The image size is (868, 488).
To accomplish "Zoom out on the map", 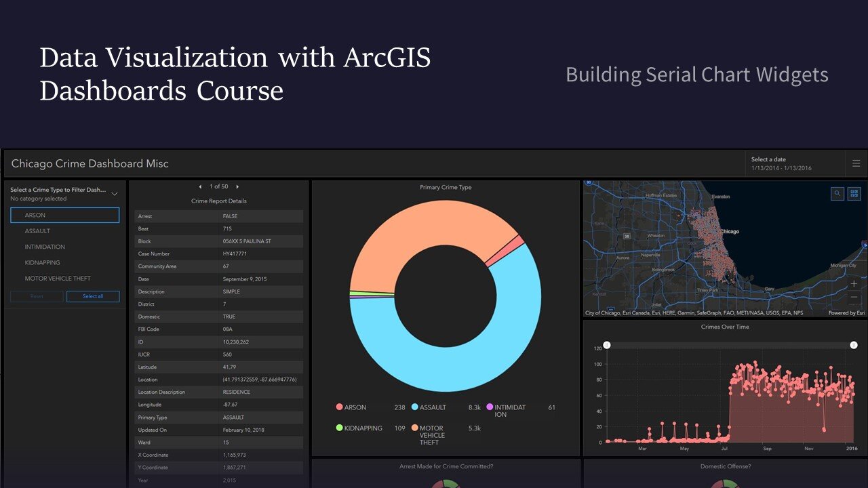I will coord(854,298).
